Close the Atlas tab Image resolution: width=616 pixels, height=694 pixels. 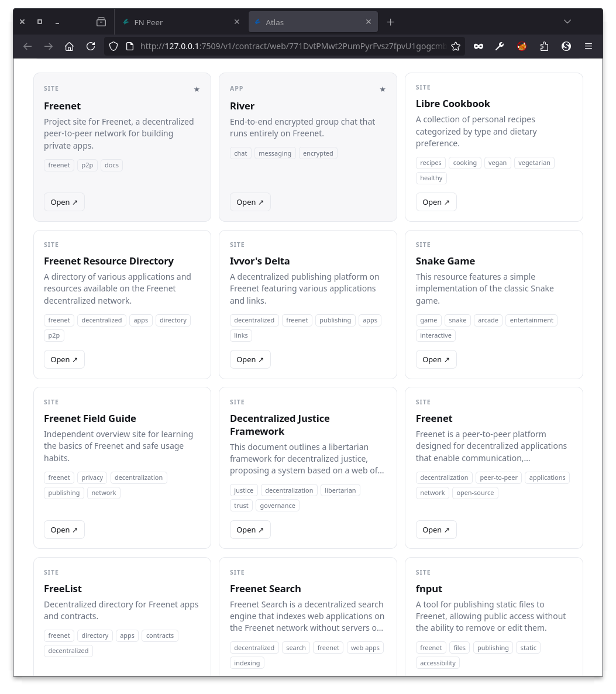pyautogui.click(x=368, y=22)
